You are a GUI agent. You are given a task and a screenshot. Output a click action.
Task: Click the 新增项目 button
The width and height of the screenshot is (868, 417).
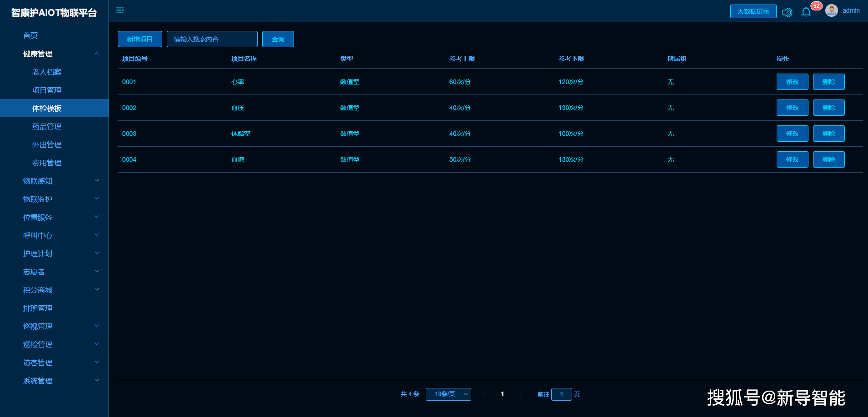pos(140,39)
